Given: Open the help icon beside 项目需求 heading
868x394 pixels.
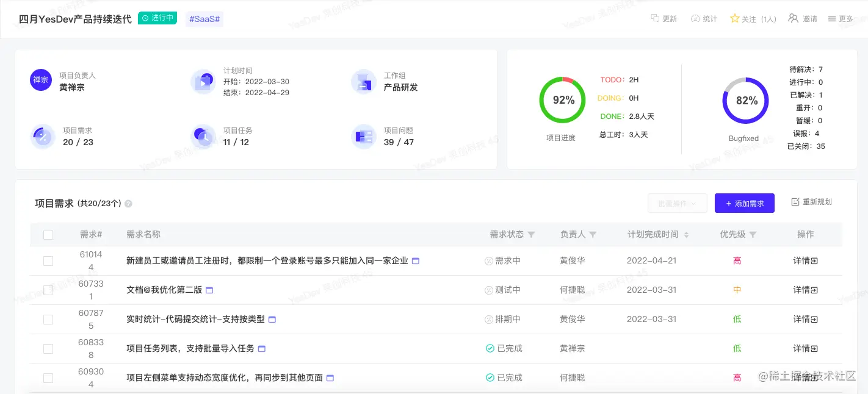Looking at the screenshot, I should (128, 203).
